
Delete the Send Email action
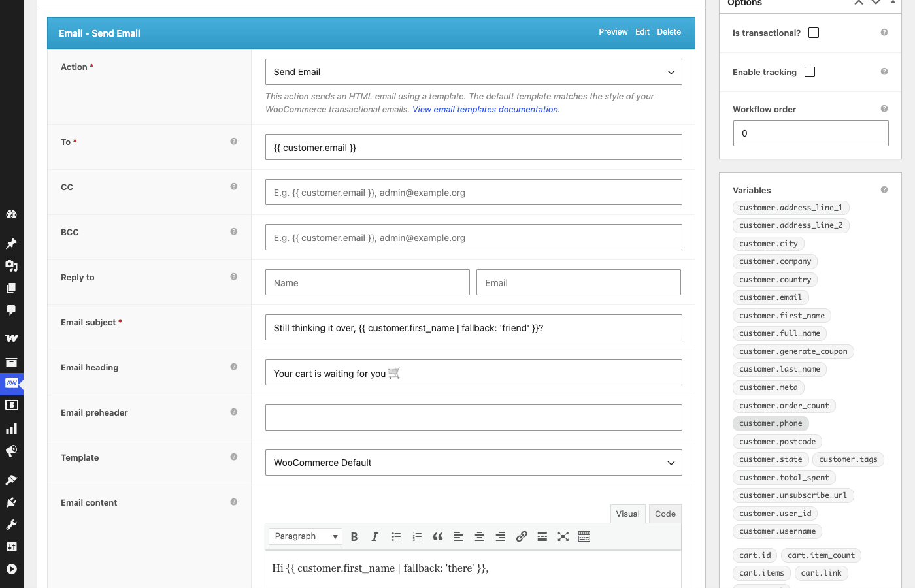pyautogui.click(x=669, y=32)
